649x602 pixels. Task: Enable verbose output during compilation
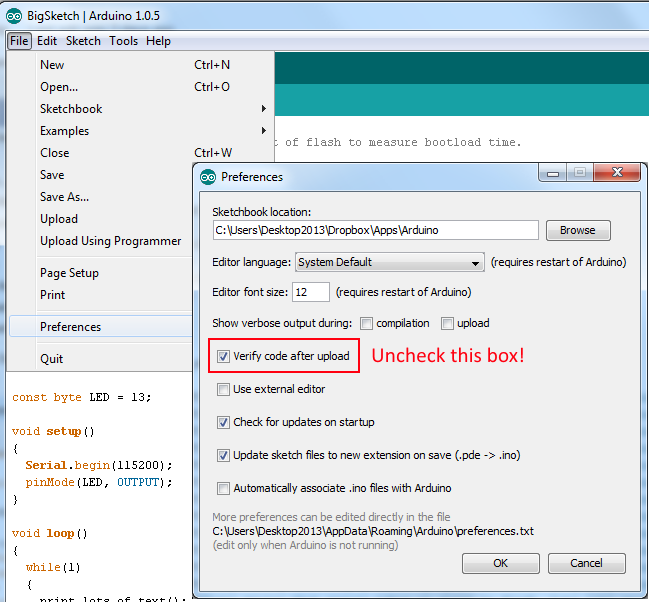(x=366, y=323)
